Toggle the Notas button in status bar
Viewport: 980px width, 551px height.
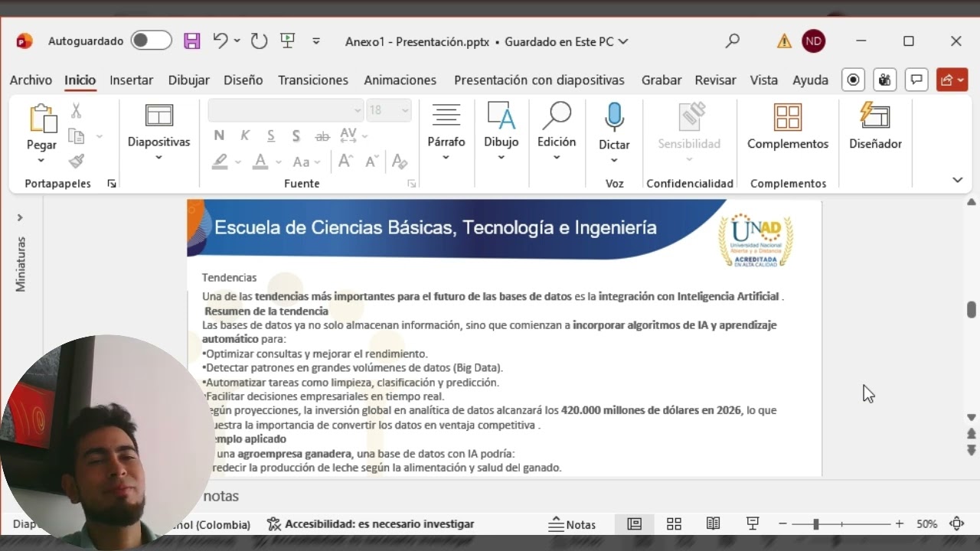pyautogui.click(x=573, y=524)
